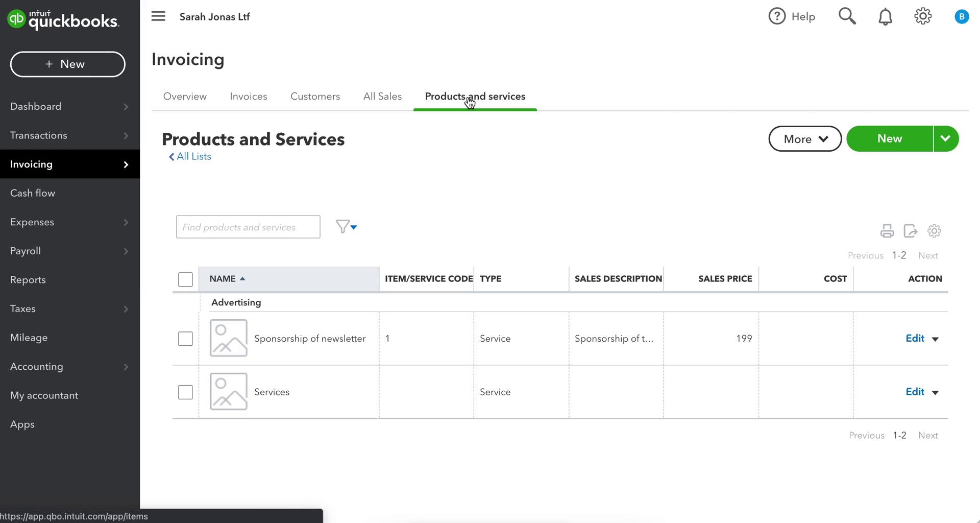
Task: Click the QuickBooks logo
Action: click(63, 19)
